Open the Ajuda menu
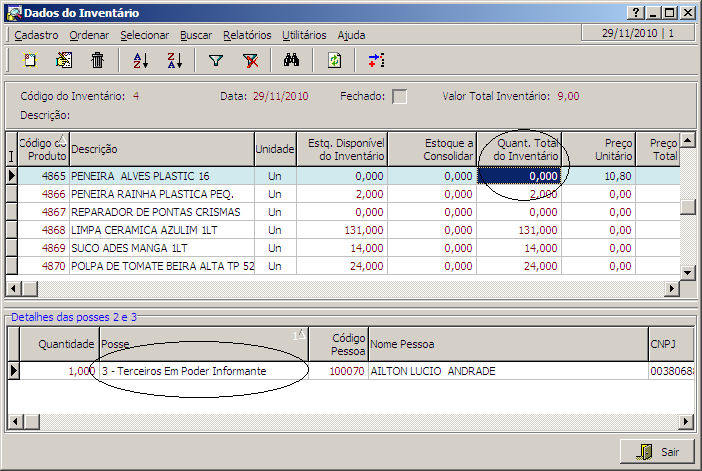Image resolution: width=702 pixels, height=471 pixels. [x=351, y=35]
